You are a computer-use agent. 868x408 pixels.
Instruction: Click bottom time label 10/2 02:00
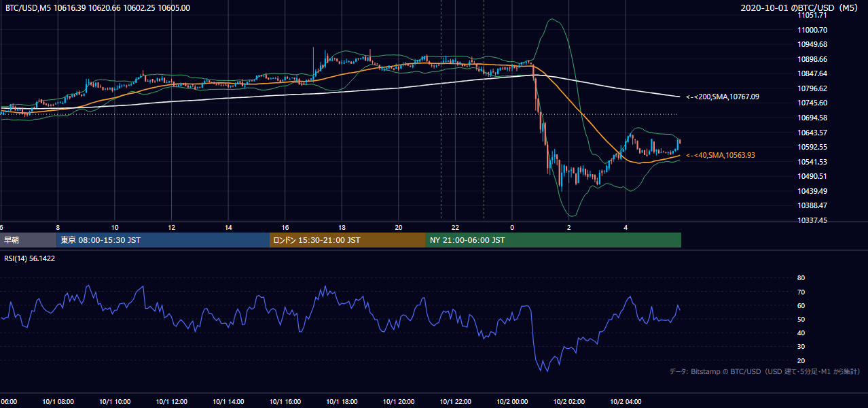pyautogui.click(x=569, y=402)
